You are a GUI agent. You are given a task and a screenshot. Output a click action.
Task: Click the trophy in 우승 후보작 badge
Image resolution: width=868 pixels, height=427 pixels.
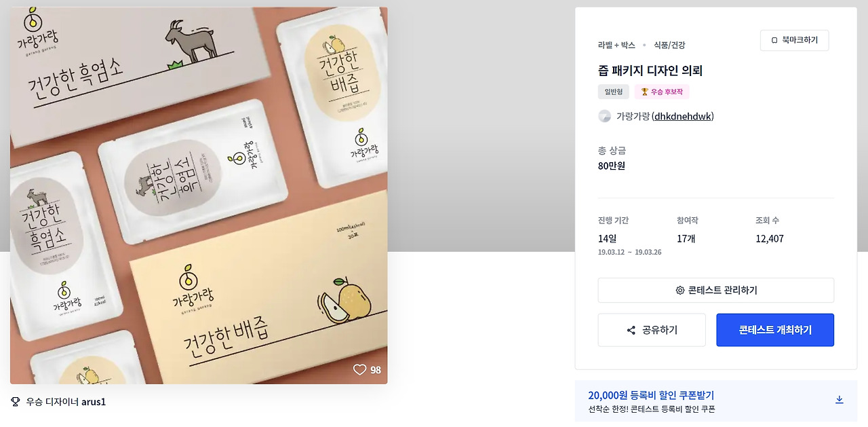coord(644,92)
